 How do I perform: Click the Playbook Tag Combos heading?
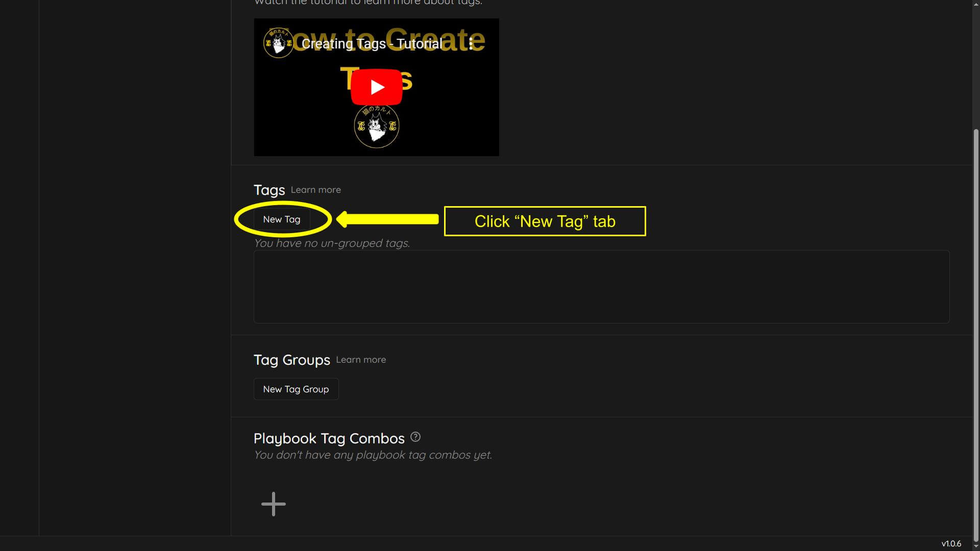click(329, 439)
